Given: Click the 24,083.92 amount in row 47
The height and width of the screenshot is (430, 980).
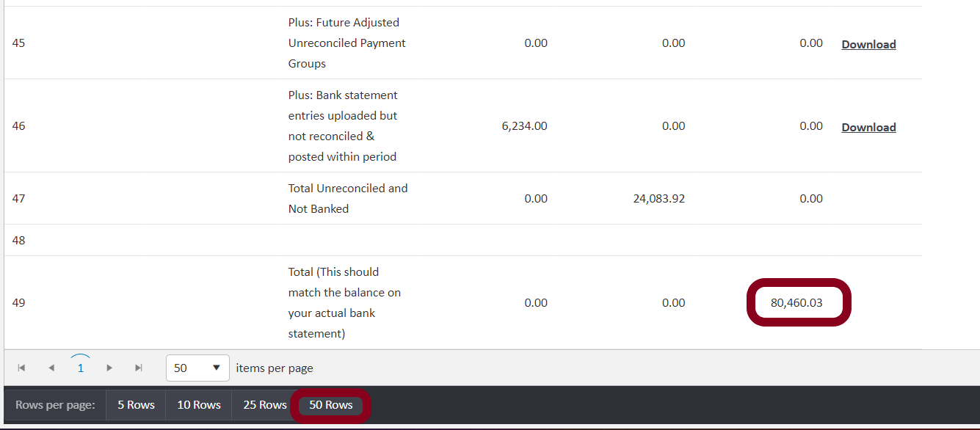Looking at the screenshot, I should click(x=658, y=198).
